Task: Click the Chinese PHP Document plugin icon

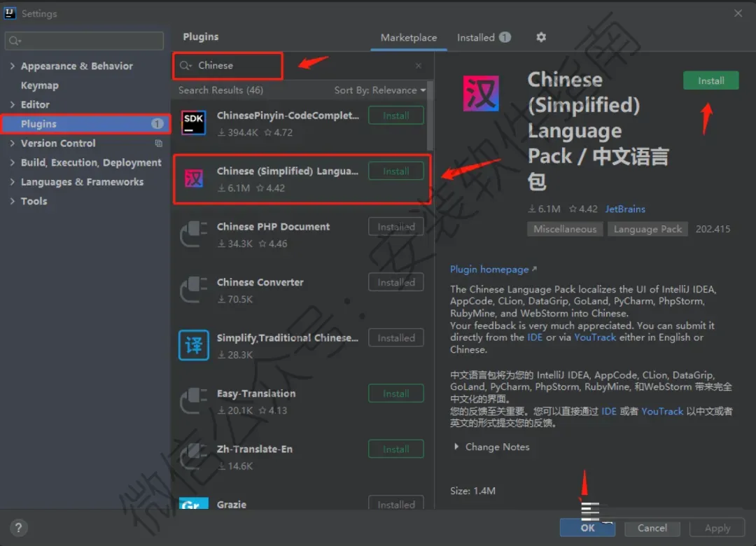Action: [x=194, y=234]
